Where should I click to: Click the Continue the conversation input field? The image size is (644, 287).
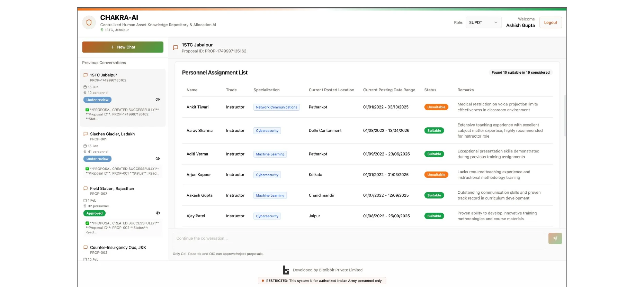359,241
